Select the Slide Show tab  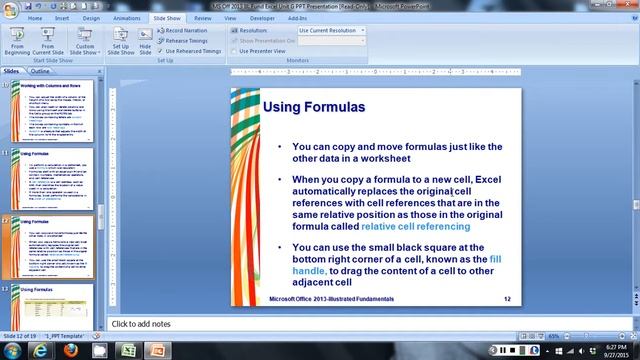(x=167, y=18)
